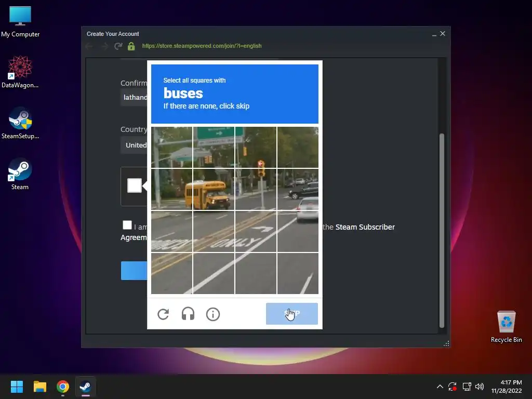Viewport: 532px width, 399px height.
Task: Select the SteamSetup installer desktop icon
Action: [20, 123]
